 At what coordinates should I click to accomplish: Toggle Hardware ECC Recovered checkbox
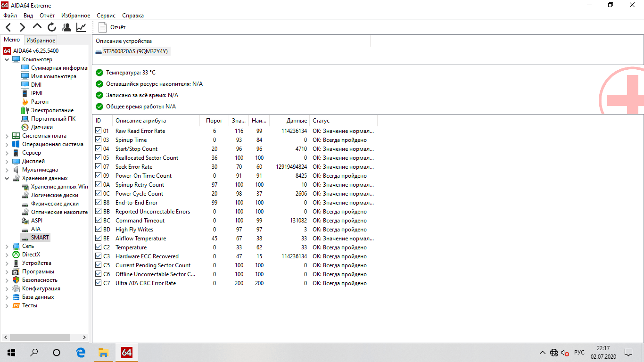click(98, 256)
